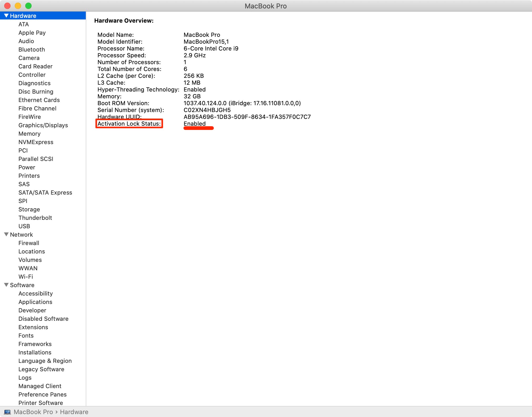The image size is (532, 417).
Task: Select Managed Client entry
Action: pos(40,386)
